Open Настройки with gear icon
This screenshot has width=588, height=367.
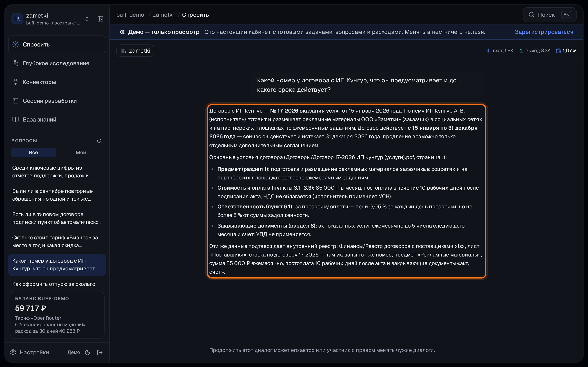(x=29, y=353)
